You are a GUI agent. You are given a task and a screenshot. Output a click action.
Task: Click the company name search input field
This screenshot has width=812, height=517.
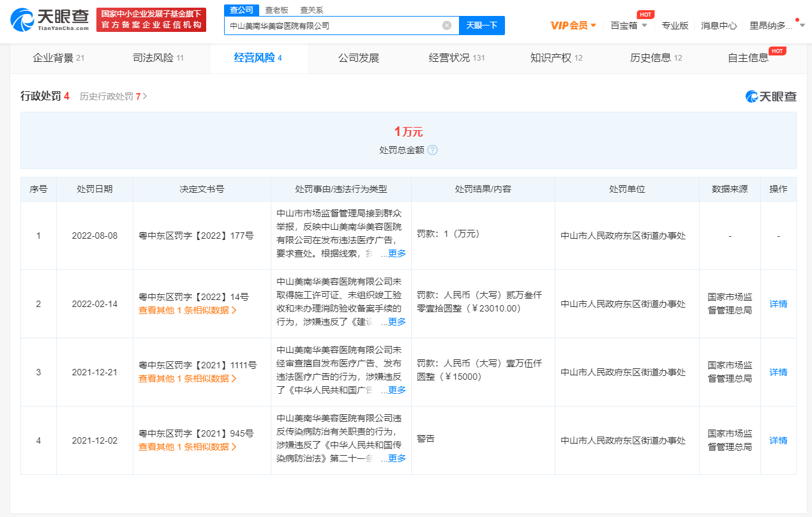tap(332, 26)
